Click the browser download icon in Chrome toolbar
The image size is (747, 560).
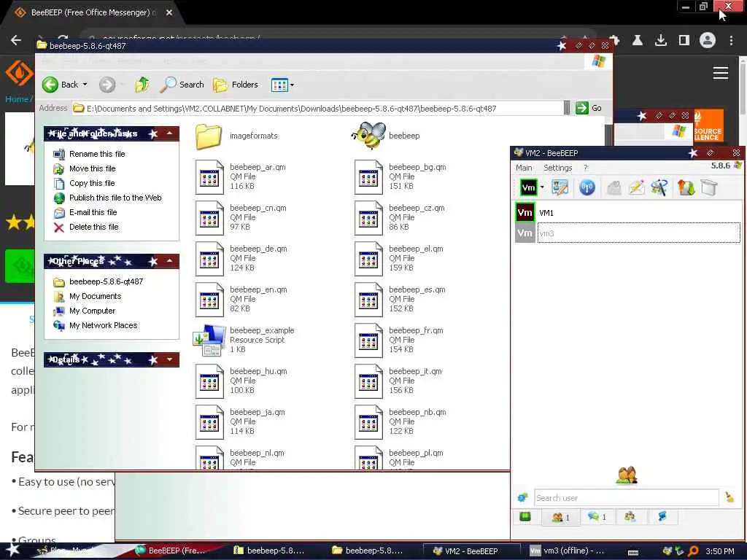pos(661,41)
